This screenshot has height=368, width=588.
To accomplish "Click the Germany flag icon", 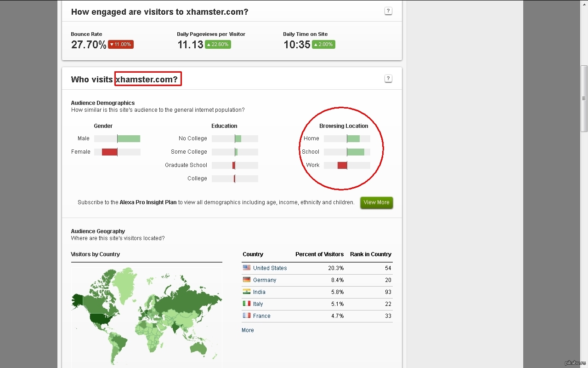I will [x=247, y=280].
